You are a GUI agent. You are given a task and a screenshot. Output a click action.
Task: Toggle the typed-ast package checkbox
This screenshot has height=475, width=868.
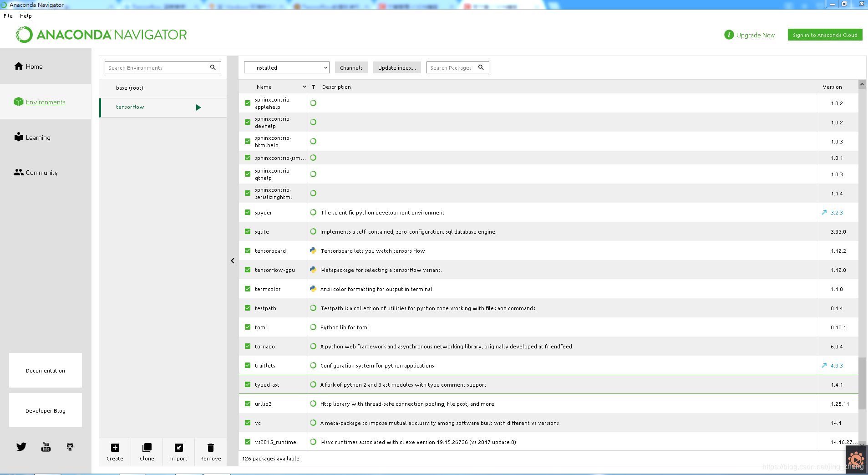[x=248, y=384]
